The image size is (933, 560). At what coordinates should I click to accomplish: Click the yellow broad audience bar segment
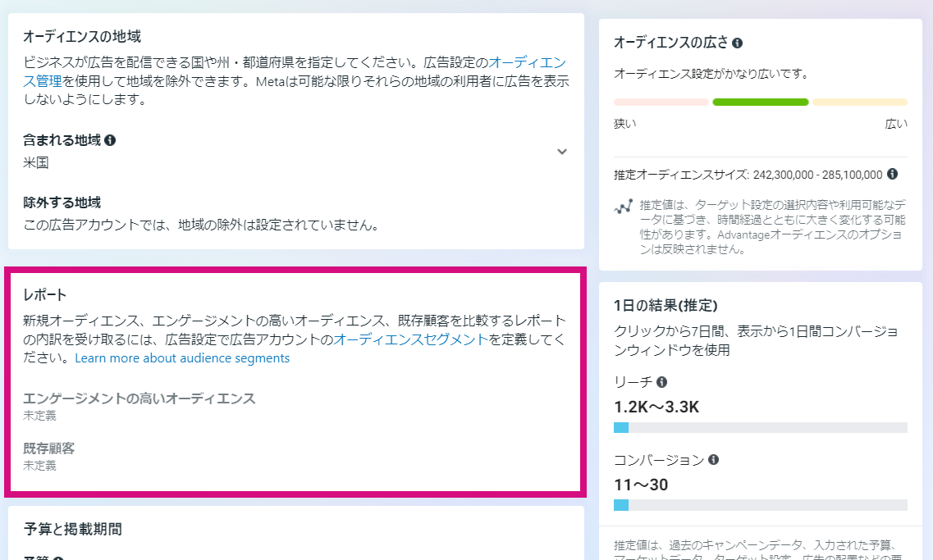860,102
